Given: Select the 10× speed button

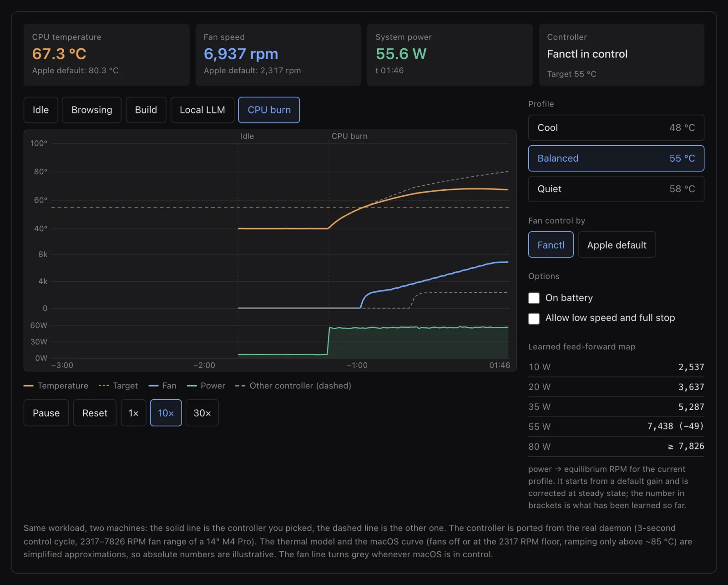Looking at the screenshot, I should click(166, 413).
